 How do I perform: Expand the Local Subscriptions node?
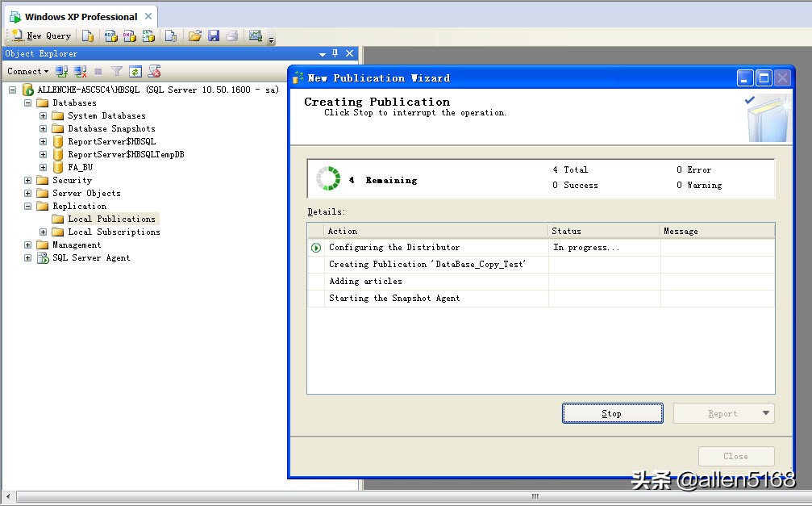tap(44, 232)
